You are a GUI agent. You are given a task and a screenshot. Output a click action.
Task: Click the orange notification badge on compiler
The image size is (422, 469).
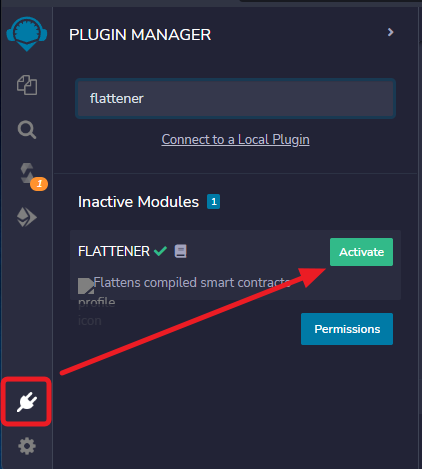[39, 184]
